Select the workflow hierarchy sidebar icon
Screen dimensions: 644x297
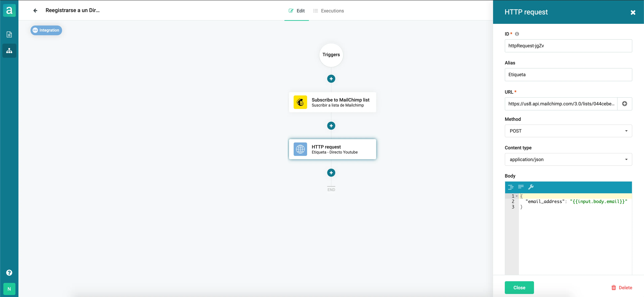click(x=9, y=51)
